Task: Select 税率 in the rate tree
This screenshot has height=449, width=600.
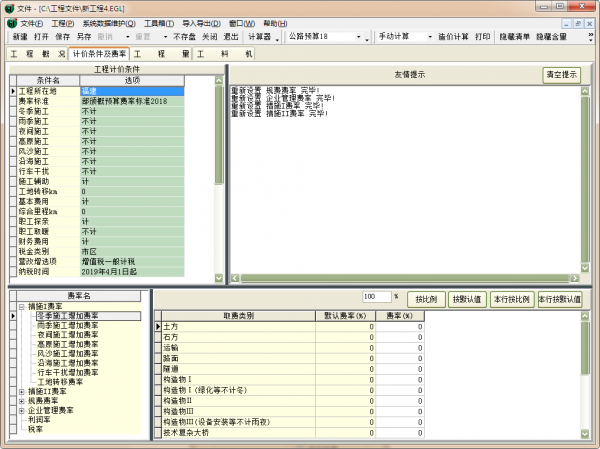Action: (x=36, y=429)
